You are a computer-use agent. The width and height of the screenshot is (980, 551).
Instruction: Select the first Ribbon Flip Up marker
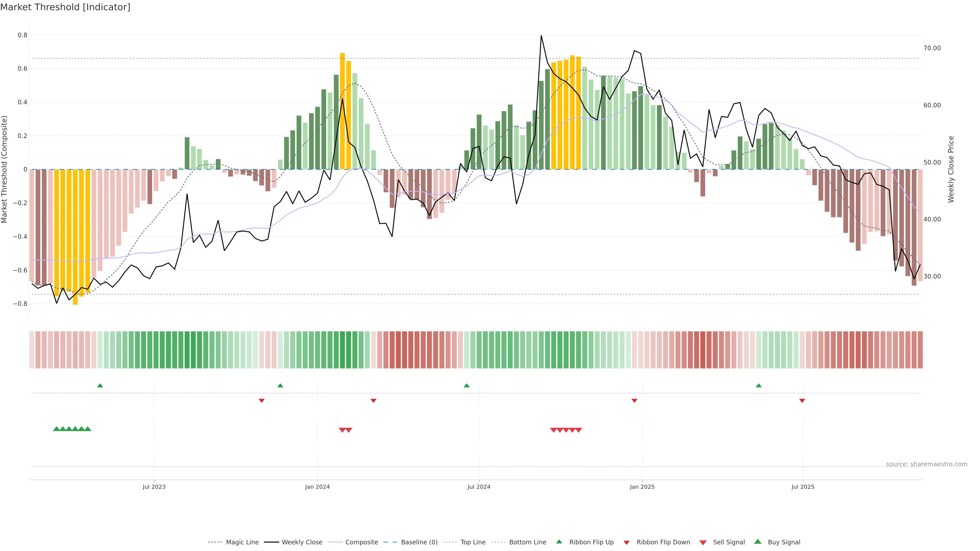coord(100,386)
